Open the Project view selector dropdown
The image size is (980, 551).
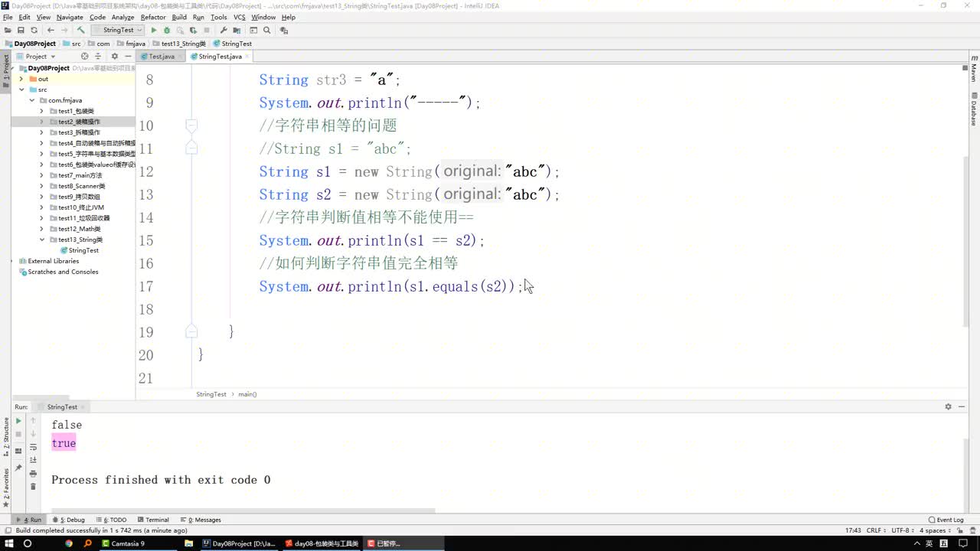[35, 57]
